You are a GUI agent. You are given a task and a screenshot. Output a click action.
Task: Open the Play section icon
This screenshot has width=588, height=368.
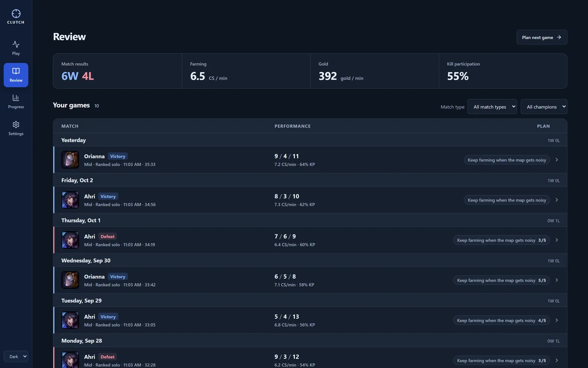(x=16, y=44)
